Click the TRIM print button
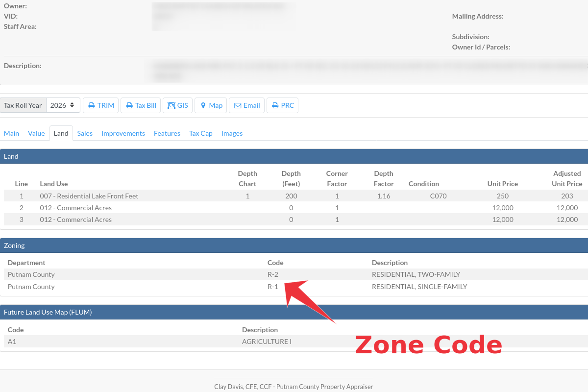Image resolution: width=588 pixels, height=392 pixels. 100,105
